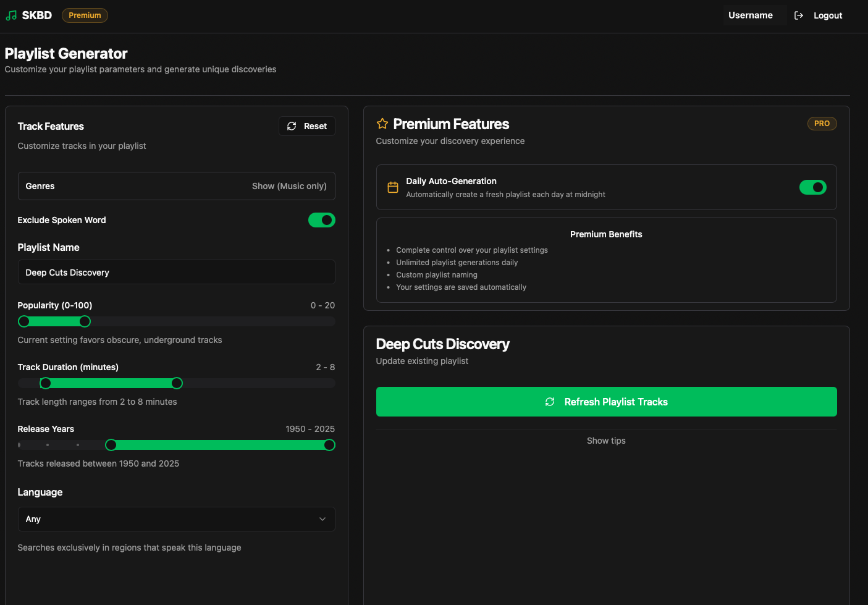
Task: Open the Language dropdown
Action: [176, 519]
